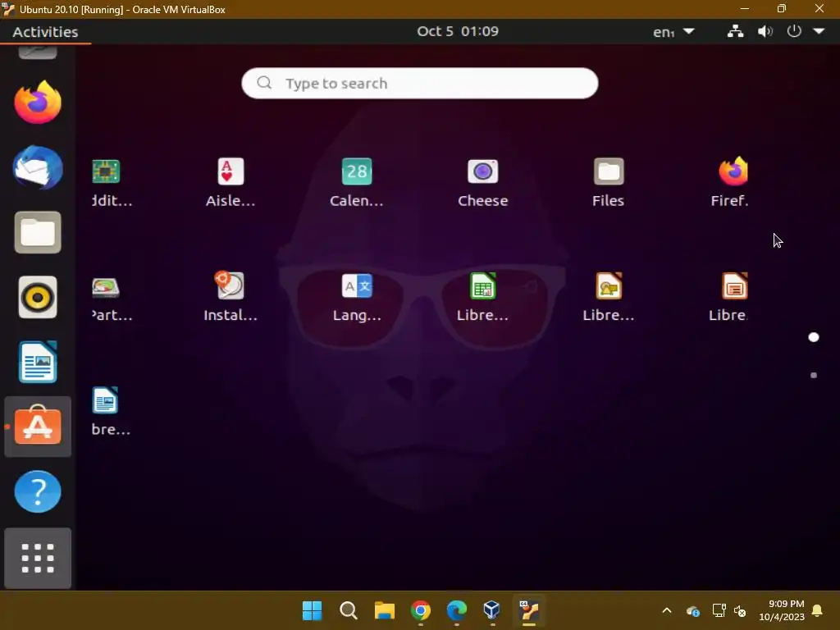The image size is (840, 630).
Task: Open the Windows Start menu
Action: point(312,610)
